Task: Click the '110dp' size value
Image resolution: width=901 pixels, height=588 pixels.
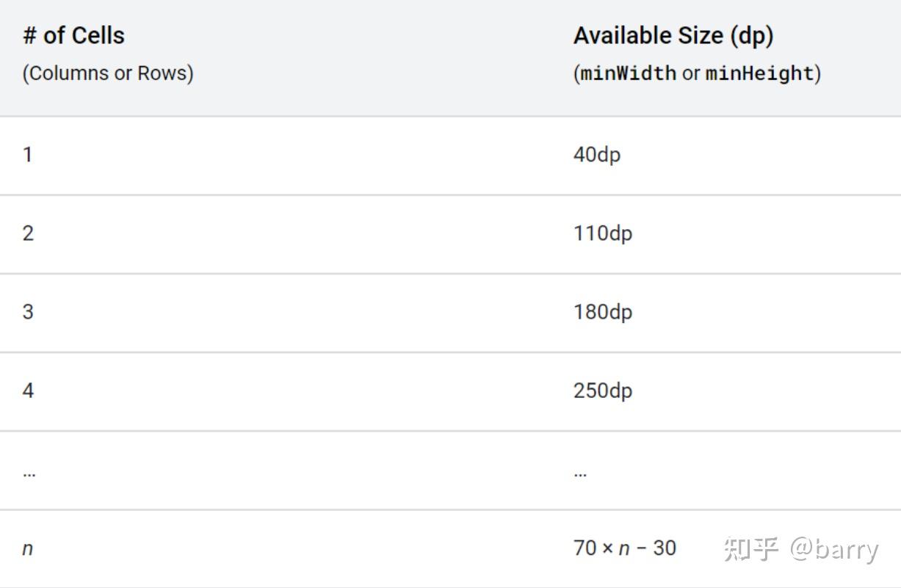Action: 603,233
